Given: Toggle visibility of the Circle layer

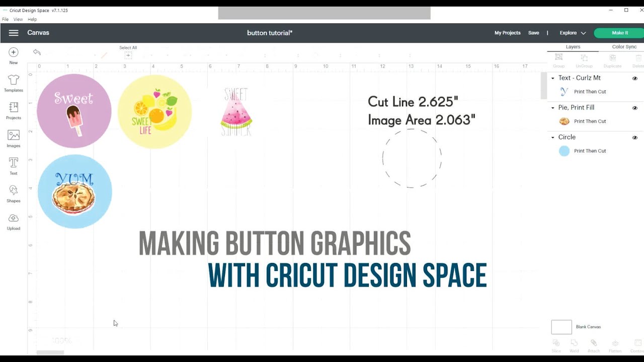Looking at the screenshot, I should pos(635,138).
